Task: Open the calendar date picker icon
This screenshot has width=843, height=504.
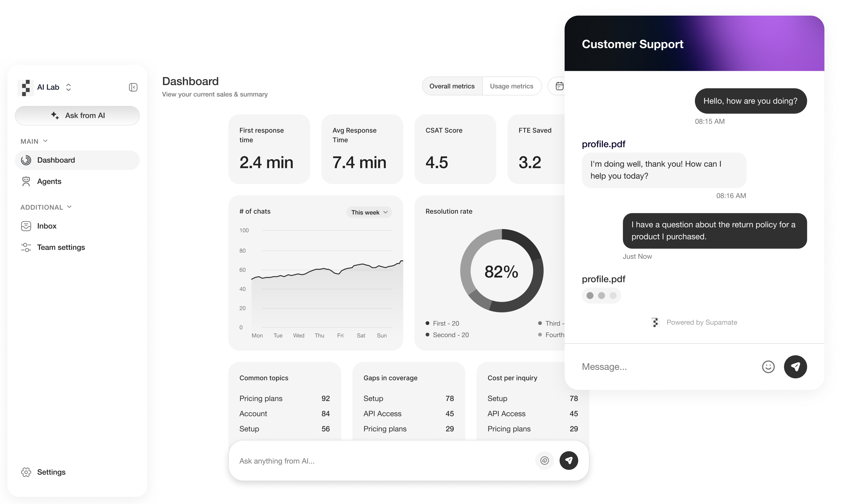Action: (559, 86)
